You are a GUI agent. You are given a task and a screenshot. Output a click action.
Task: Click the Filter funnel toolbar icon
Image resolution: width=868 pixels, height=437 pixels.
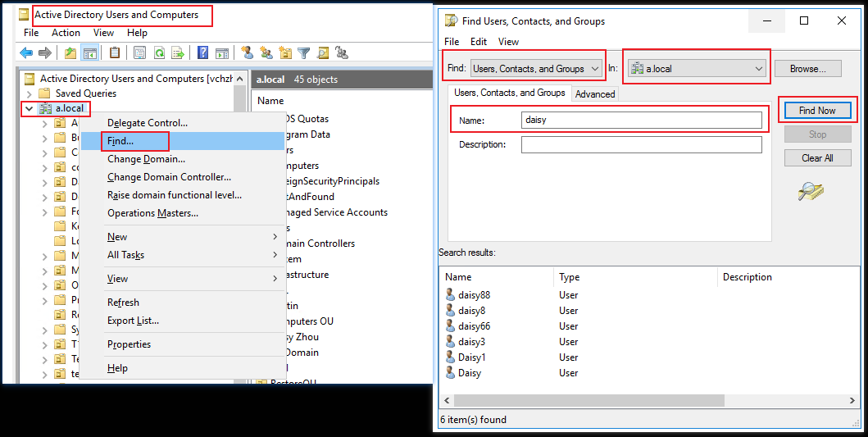pyautogui.click(x=303, y=52)
